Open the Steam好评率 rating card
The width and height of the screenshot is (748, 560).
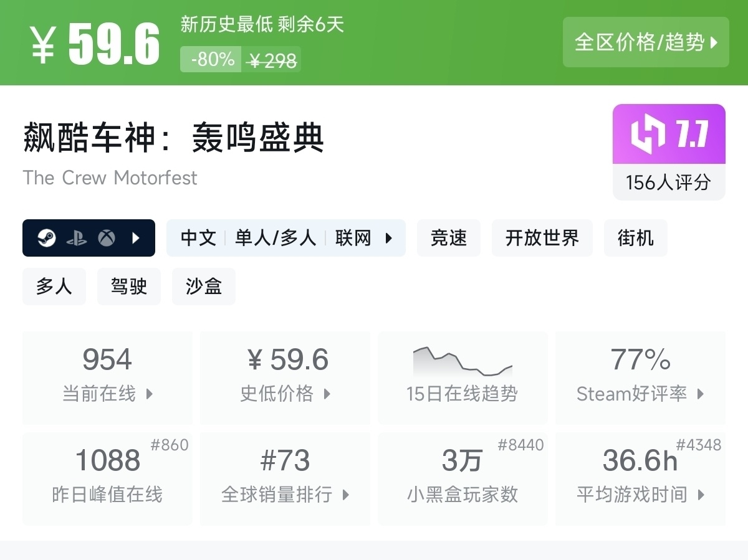(x=640, y=377)
